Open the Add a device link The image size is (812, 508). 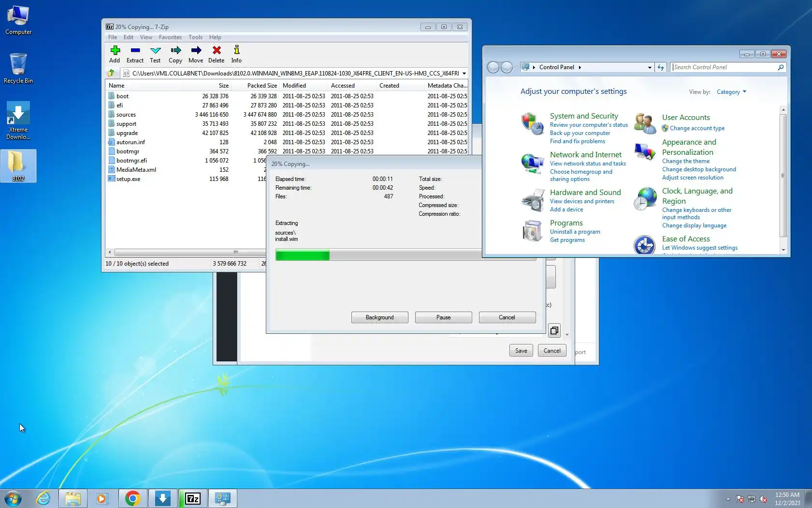(x=566, y=209)
